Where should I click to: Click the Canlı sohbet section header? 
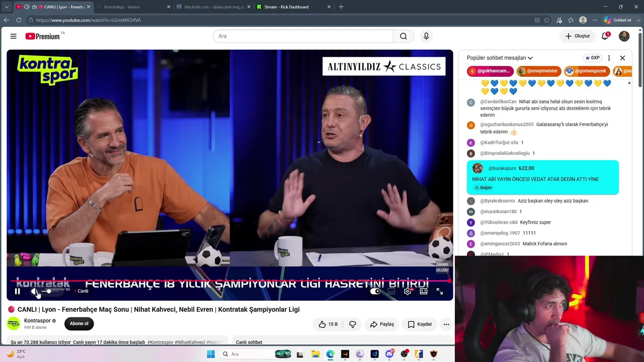pos(249,342)
